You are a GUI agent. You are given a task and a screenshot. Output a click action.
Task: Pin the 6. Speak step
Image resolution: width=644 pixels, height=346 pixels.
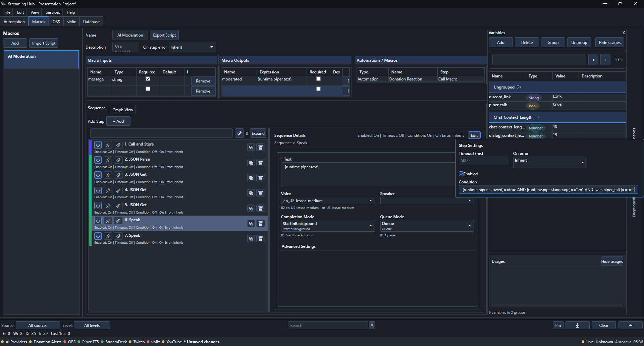coord(108,221)
